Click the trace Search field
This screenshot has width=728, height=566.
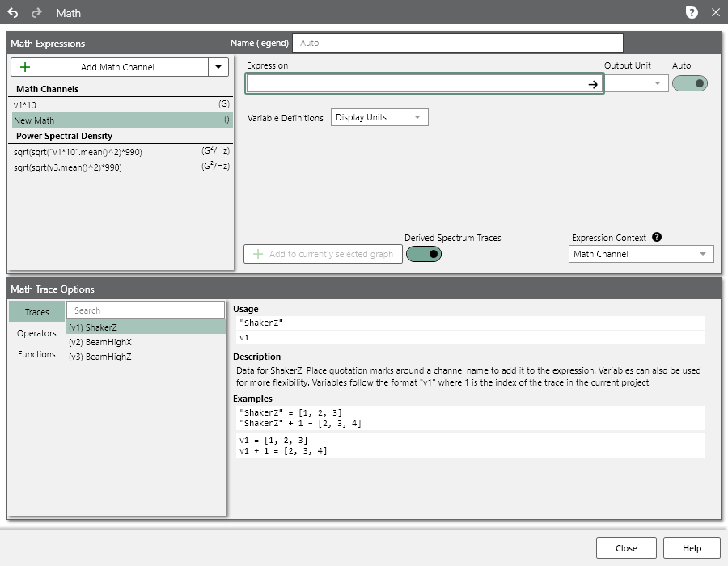tap(146, 310)
